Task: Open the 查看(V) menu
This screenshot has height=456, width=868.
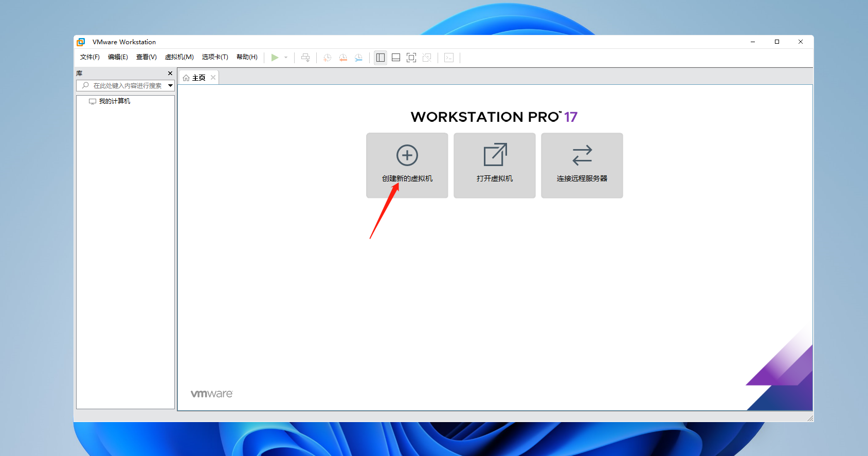Action: click(147, 57)
